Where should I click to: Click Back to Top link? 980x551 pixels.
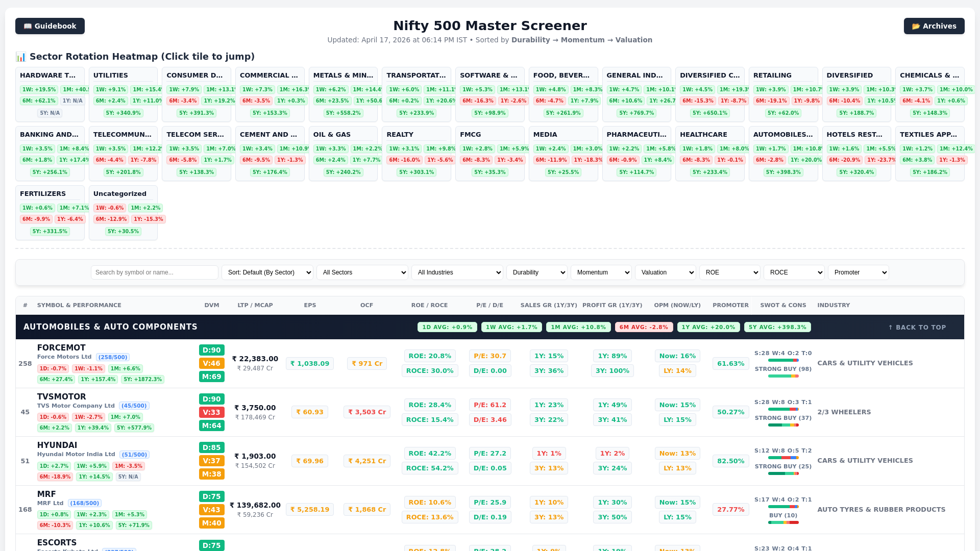tap(917, 328)
